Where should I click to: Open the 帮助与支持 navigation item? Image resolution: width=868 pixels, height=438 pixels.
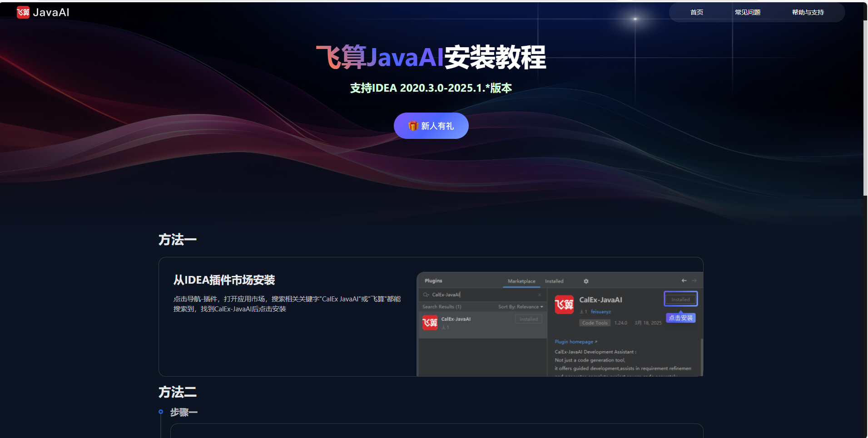coord(808,12)
